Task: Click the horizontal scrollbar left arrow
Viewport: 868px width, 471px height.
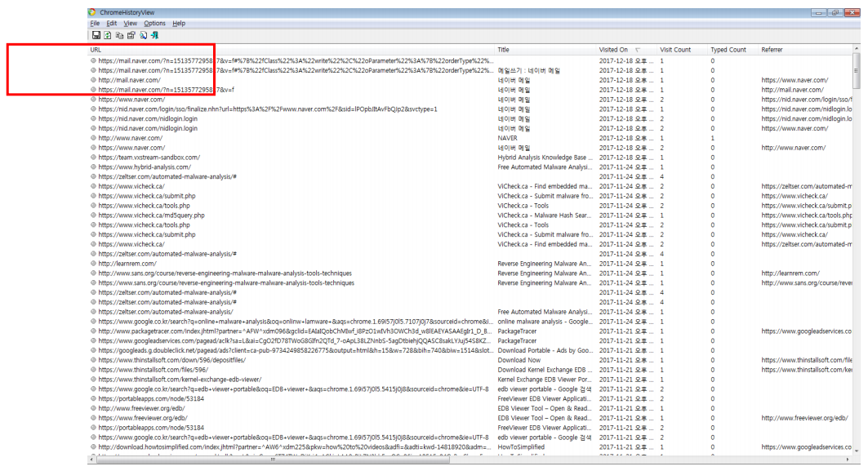Action: click(92, 460)
